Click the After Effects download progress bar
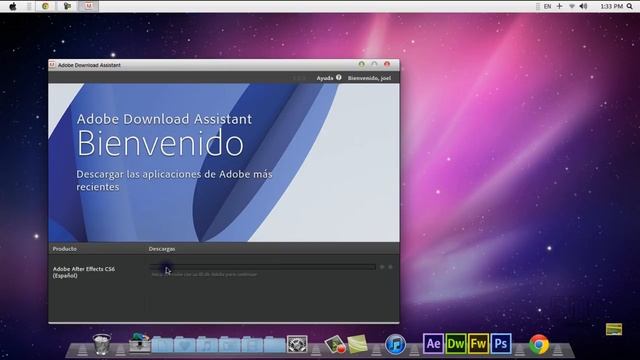Screen dimensions: 640x360 point(262,267)
